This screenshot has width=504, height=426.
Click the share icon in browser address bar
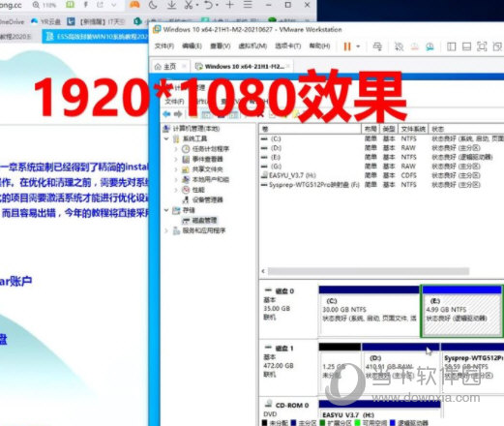point(100,5)
